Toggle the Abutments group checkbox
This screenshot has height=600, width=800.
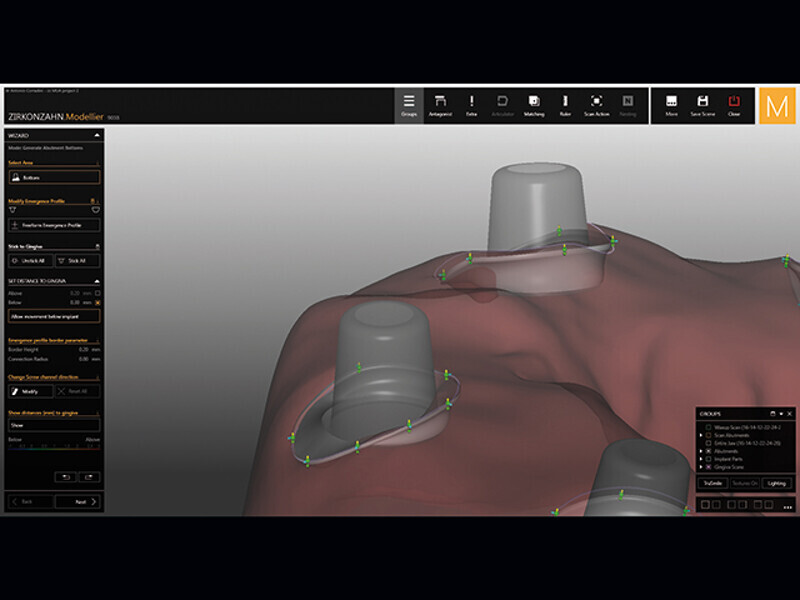click(x=709, y=451)
